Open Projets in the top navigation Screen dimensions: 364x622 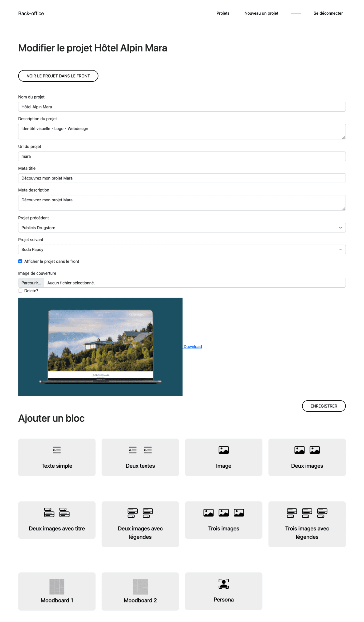pyautogui.click(x=223, y=13)
